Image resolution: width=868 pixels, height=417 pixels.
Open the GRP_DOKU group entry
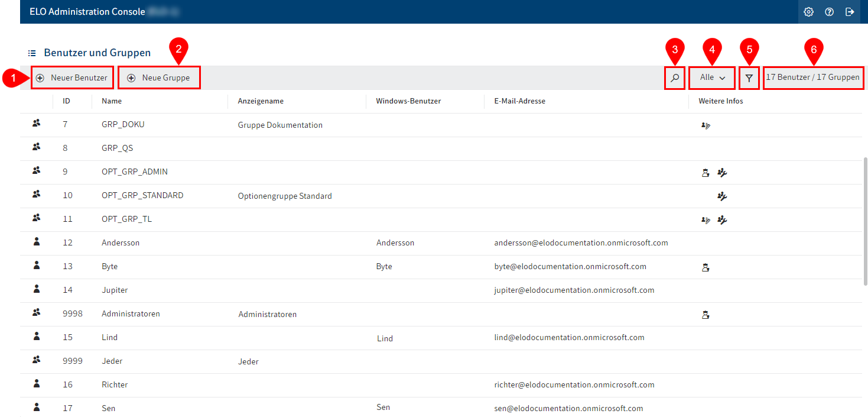[122, 125]
